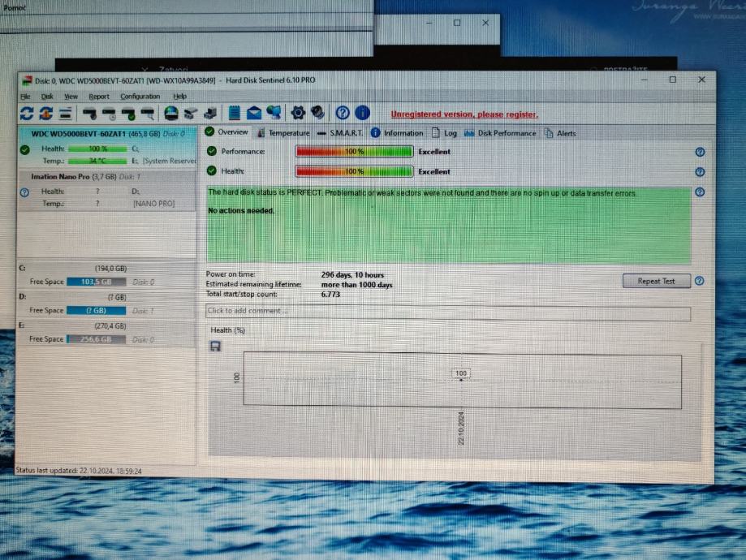
Task: Switch to the Log tab
Action: [444, 133]
